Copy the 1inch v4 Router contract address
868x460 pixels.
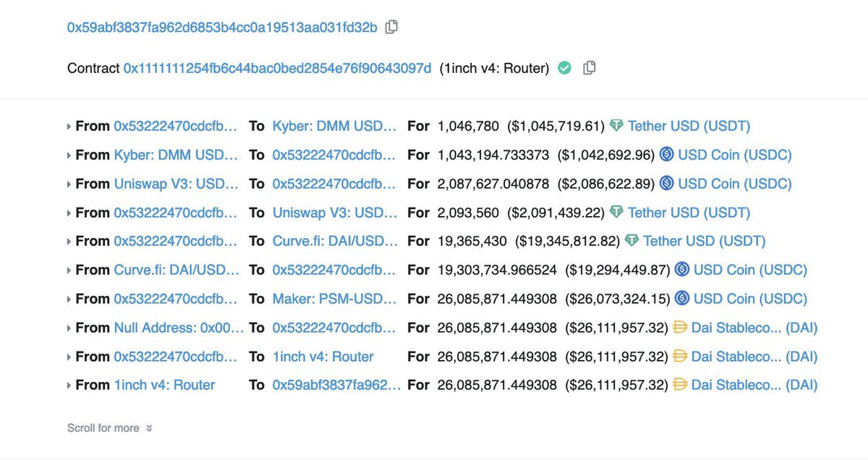(590, 68)
